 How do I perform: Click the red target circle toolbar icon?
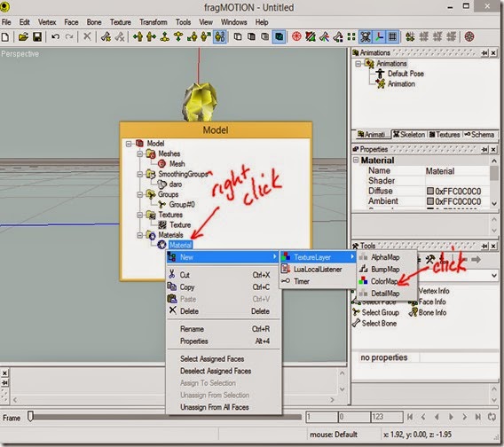pyautogui.click(x=296, y=36)
